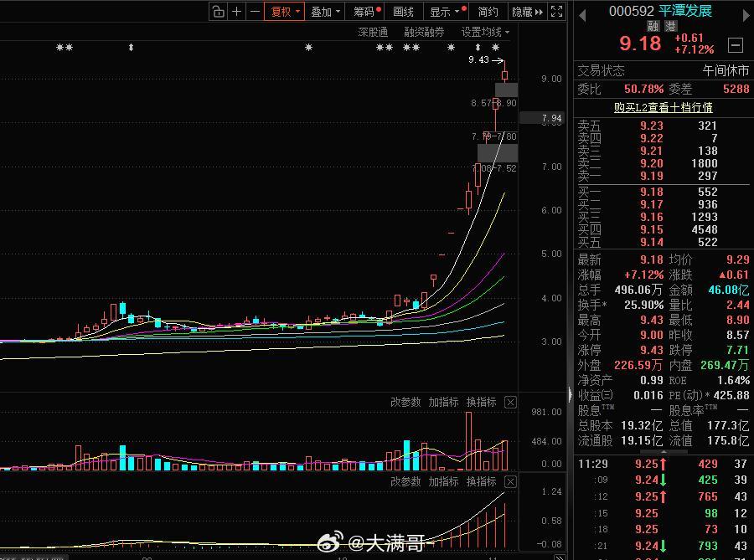Click the PE(动) value 425.88

click(731, 395)
